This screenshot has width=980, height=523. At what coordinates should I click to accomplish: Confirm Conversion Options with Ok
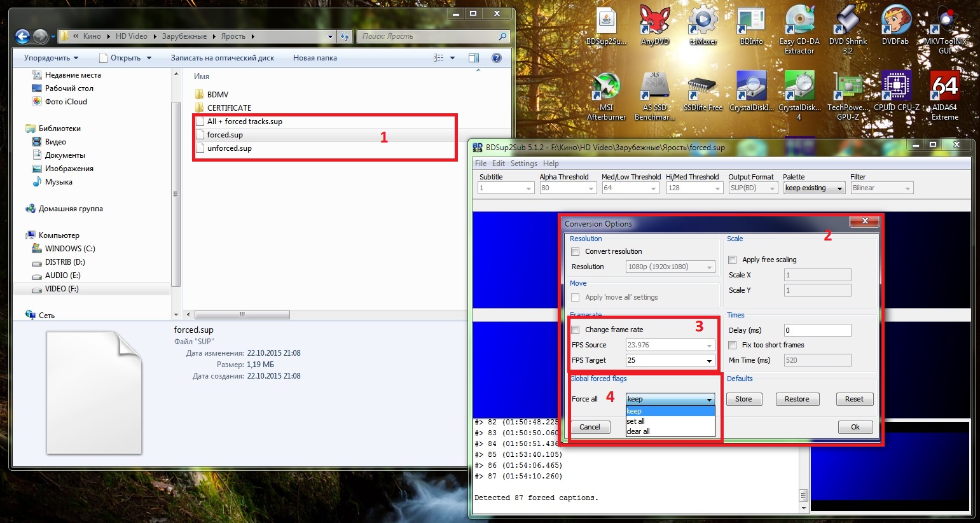[x=855, y=427]
